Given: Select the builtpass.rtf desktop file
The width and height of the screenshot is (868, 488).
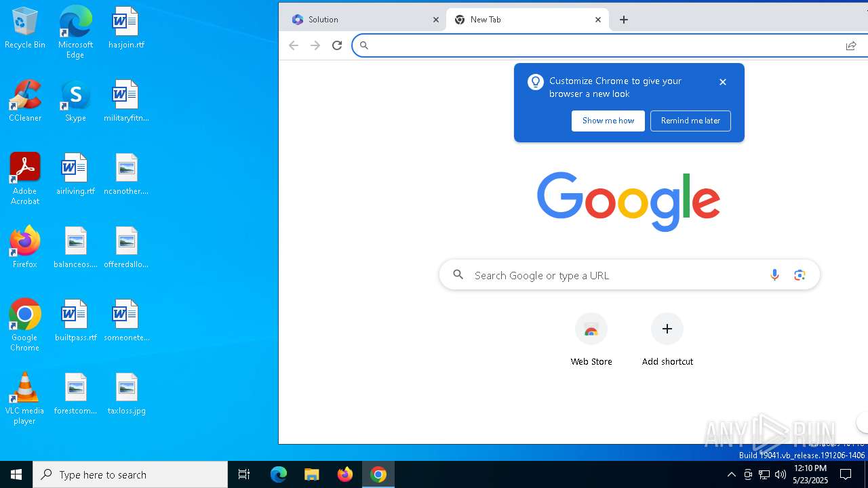Looking at the screenshot, I should pyautogui.click(x=75, y=321).
